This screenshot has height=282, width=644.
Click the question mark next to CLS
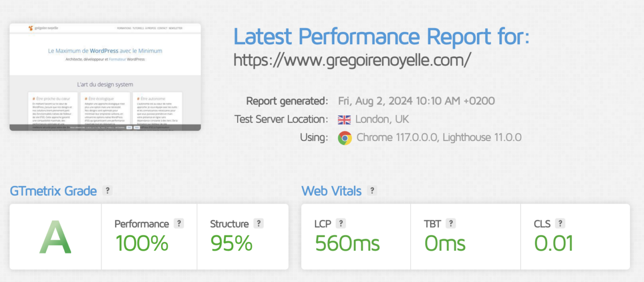click(560, 224)
